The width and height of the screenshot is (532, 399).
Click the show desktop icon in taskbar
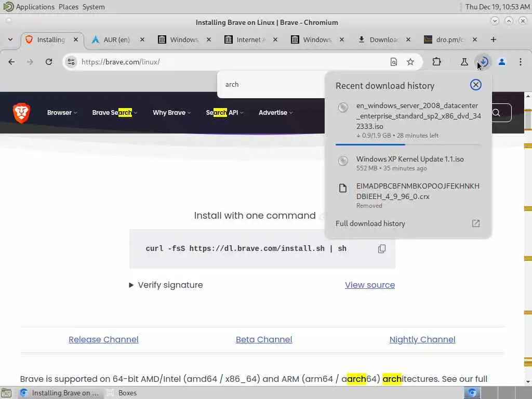tap(6, 393)
